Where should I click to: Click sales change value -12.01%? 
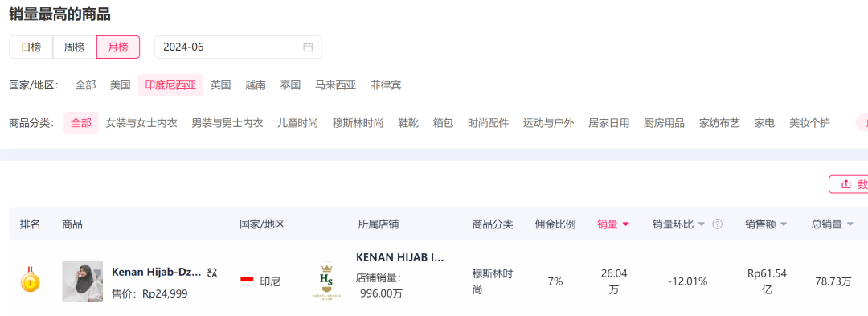point(687,281)
